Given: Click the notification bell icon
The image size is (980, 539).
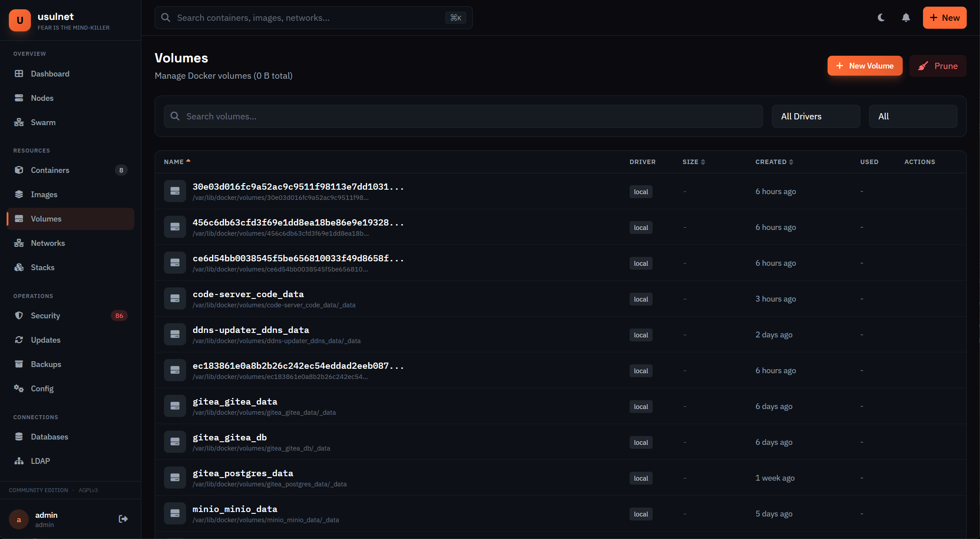Looking at the screenshot, I should coord(905,18).
